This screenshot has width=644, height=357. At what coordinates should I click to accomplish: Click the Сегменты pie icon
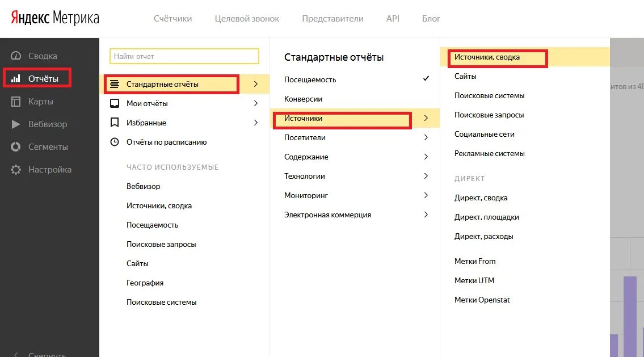point(16,146)
